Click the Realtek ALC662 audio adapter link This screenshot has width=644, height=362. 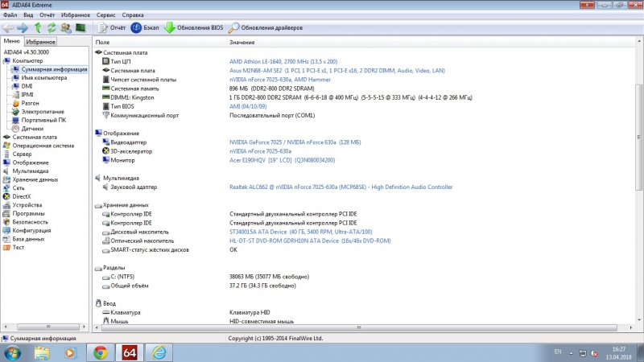pyautogui.click(x=341, y=187)
